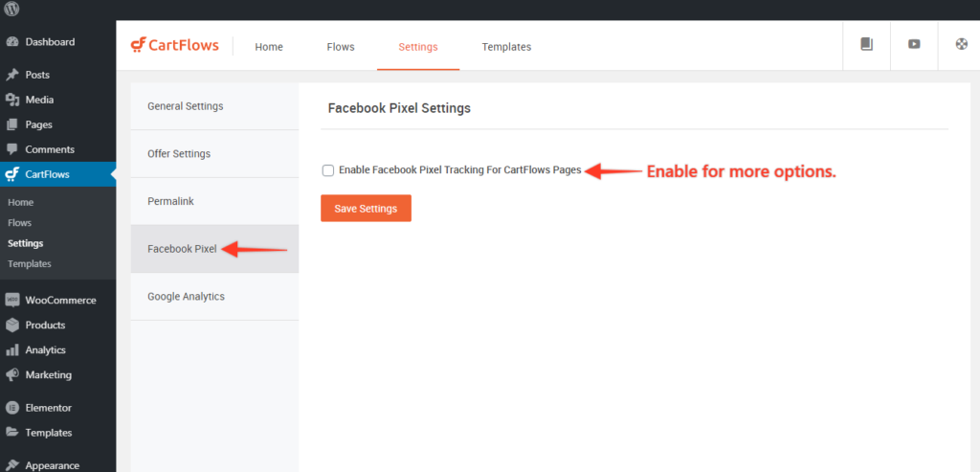
Task: Click the Appearance brush icon
Action: point(11,465)
